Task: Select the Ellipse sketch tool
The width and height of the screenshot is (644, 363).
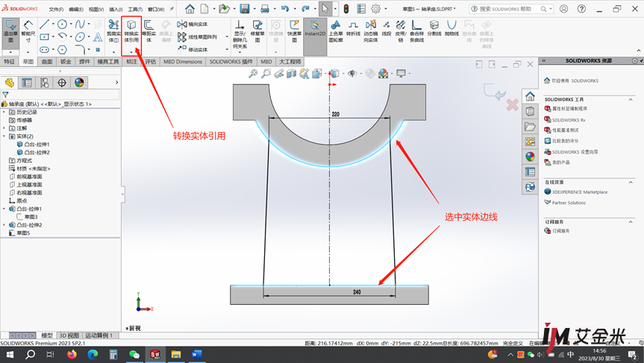Action: [80, 37]
